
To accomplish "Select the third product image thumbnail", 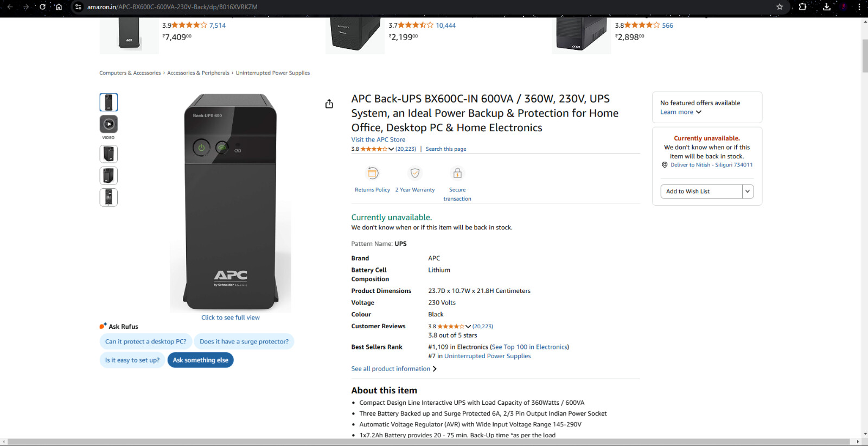I will coord(108,154).
